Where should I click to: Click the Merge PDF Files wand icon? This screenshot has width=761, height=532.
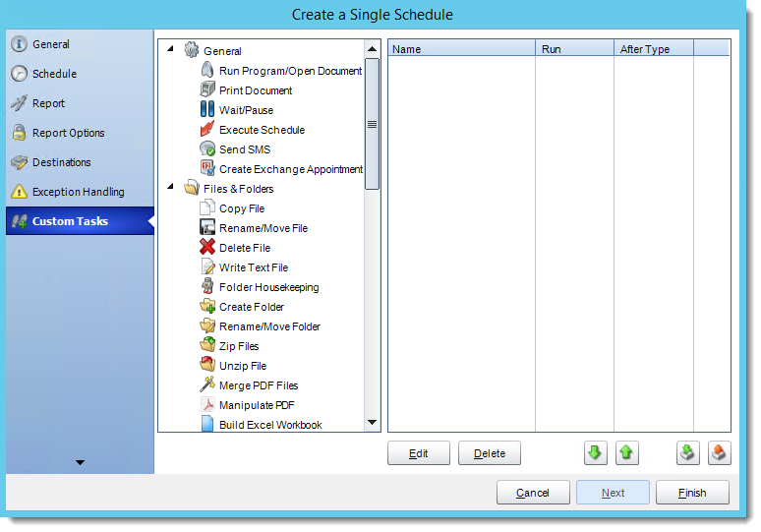207,384
